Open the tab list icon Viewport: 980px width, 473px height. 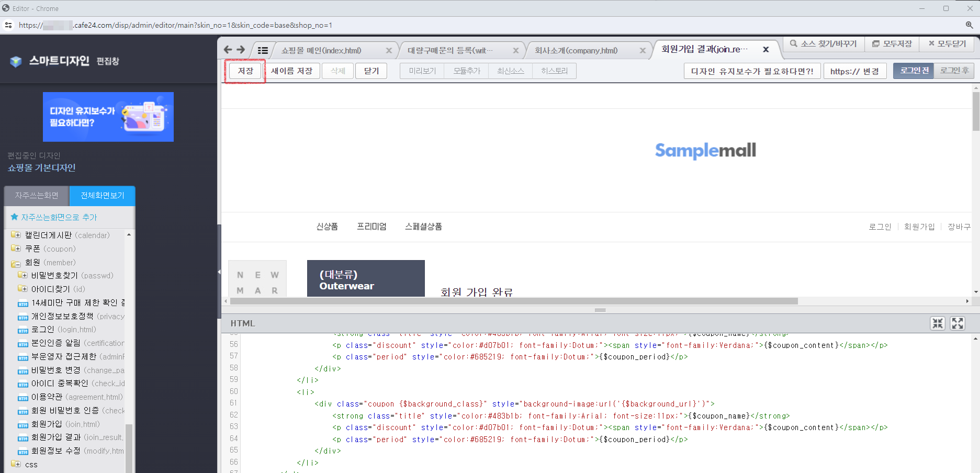tap(263, 50)
